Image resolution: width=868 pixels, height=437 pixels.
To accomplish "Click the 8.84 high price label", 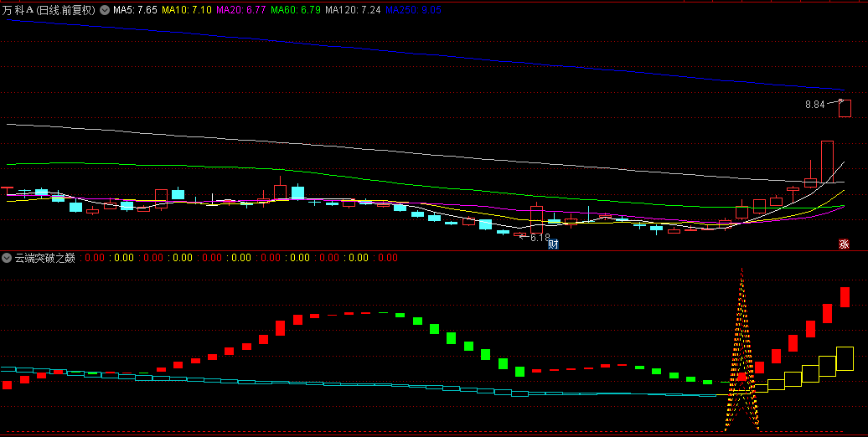I will 815,104.
